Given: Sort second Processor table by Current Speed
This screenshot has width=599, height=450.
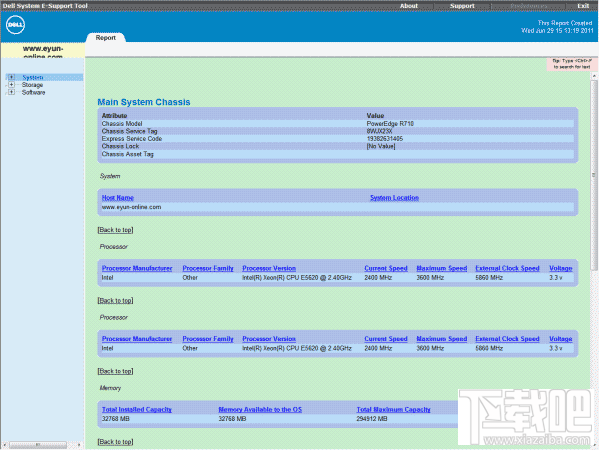Looking at the screenshot, I should click(386, 339).
